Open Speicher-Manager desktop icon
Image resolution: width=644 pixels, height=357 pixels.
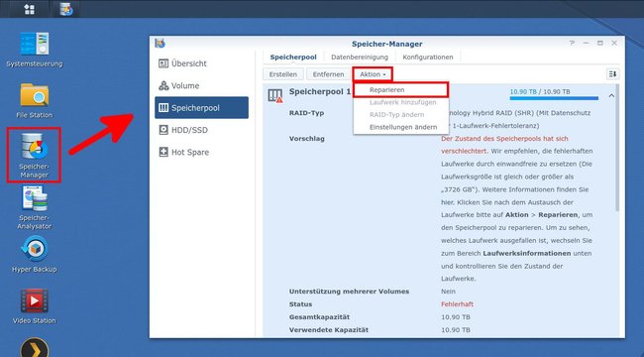(34, 155)
